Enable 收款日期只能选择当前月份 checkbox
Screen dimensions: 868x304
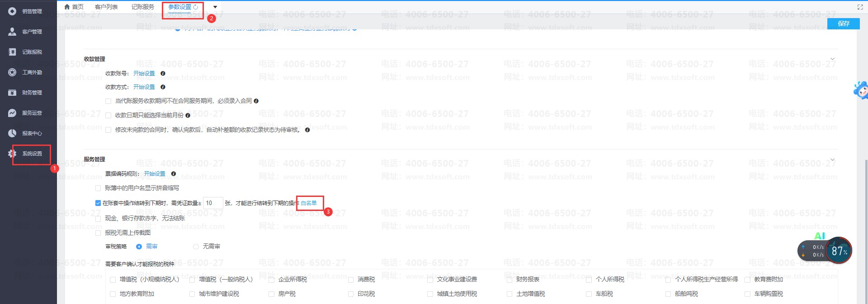pyautogui.click(x=108, y=116)
